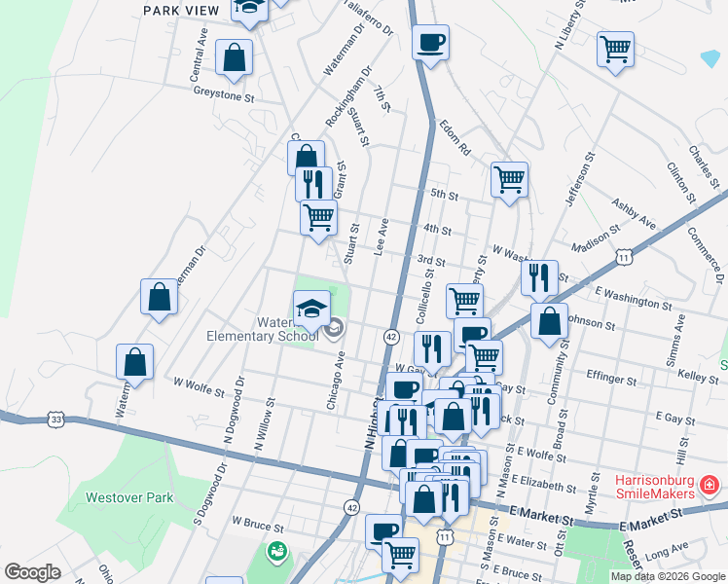Viewport: 728px width, 584px height.
Task: Click the Edom Rd label
Action: click(455, 138)
